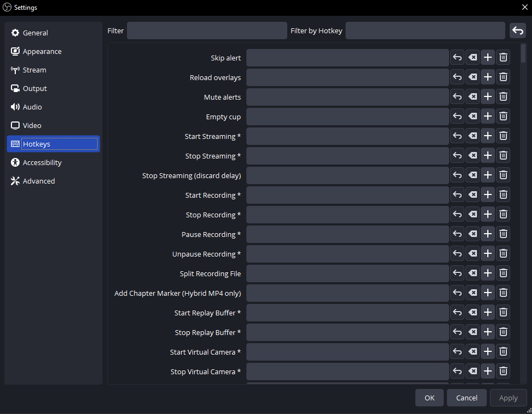Open the Accessibility settings page
This screenshot has width=532, height=414.
42,162
